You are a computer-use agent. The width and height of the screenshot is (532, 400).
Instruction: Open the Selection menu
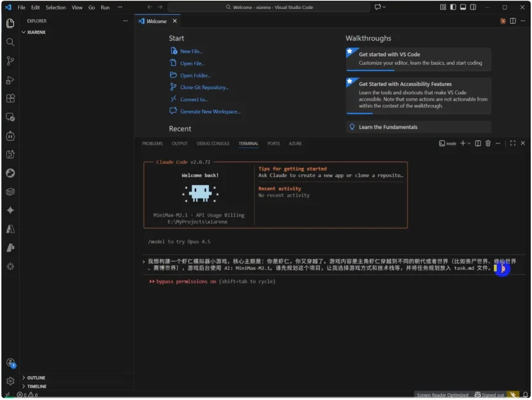click(x=56, y=8)
